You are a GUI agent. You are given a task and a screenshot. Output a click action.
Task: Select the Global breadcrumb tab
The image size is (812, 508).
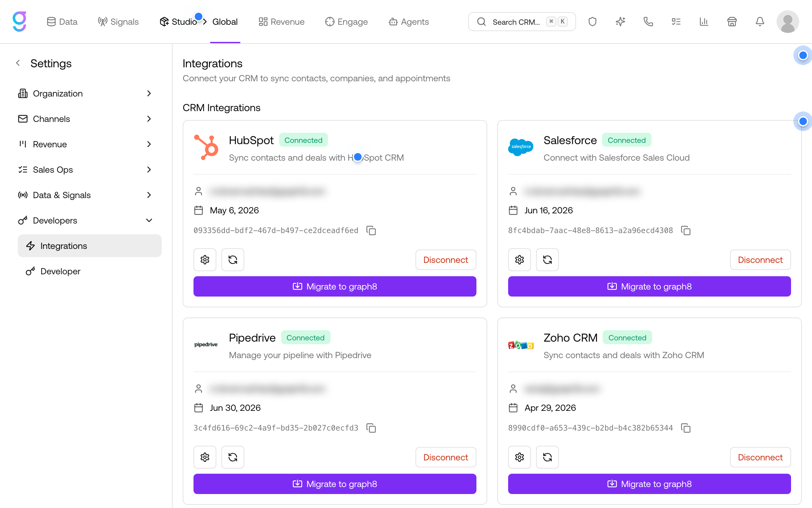[x=225, y=22]
